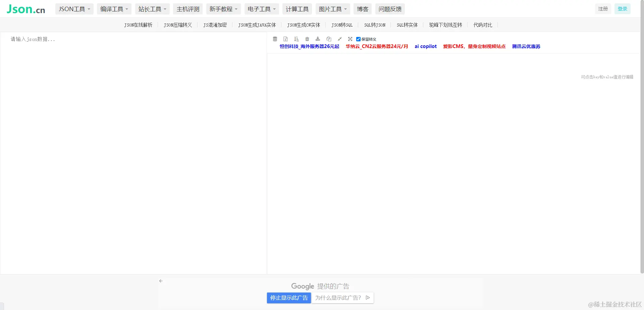Open the 新手教程 dropdown
644x310 pixels.
(x=223, y=9)
